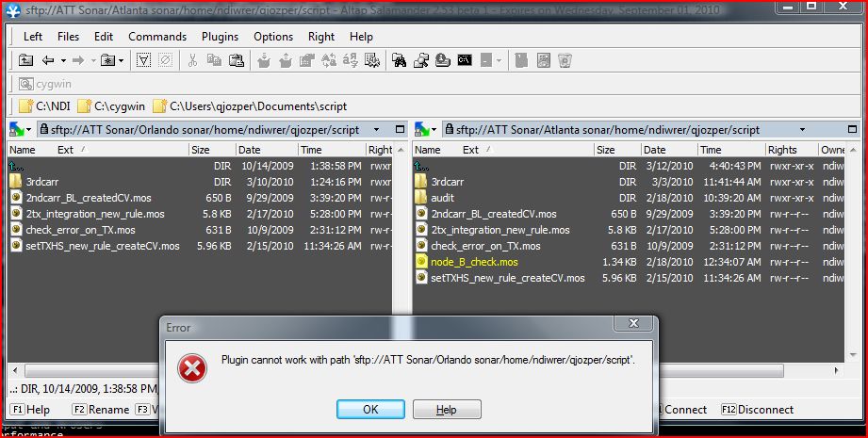Expand the left panel path dropdown

tap(377, 129)
